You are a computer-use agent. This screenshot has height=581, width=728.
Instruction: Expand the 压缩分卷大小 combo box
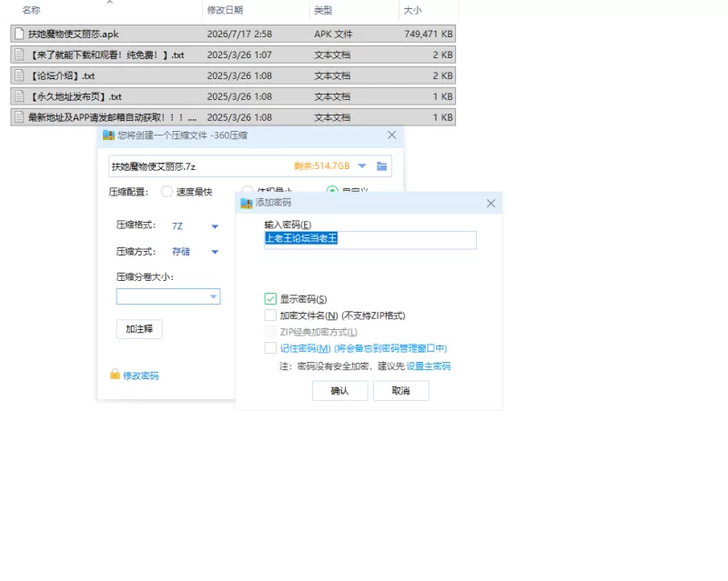168,296
